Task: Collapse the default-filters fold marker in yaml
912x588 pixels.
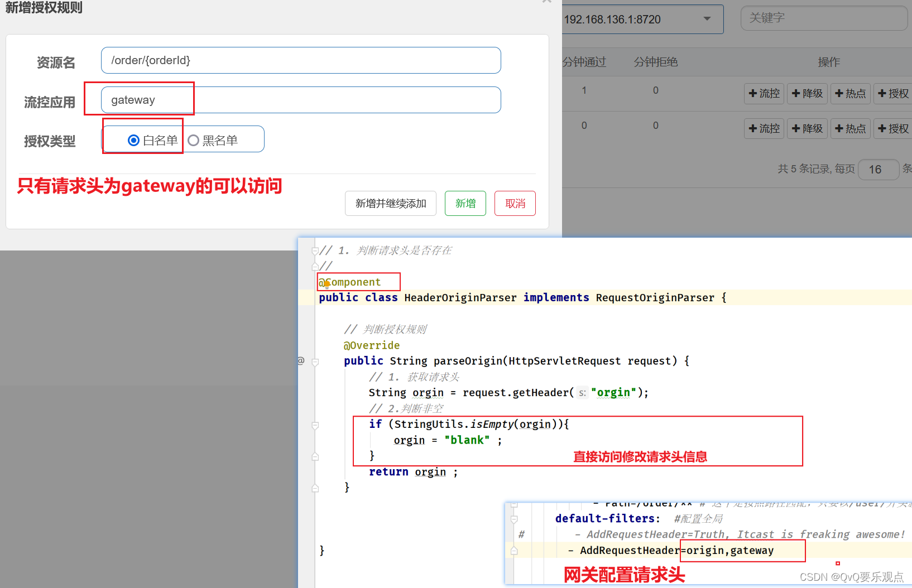Action: tap(514, 519)
